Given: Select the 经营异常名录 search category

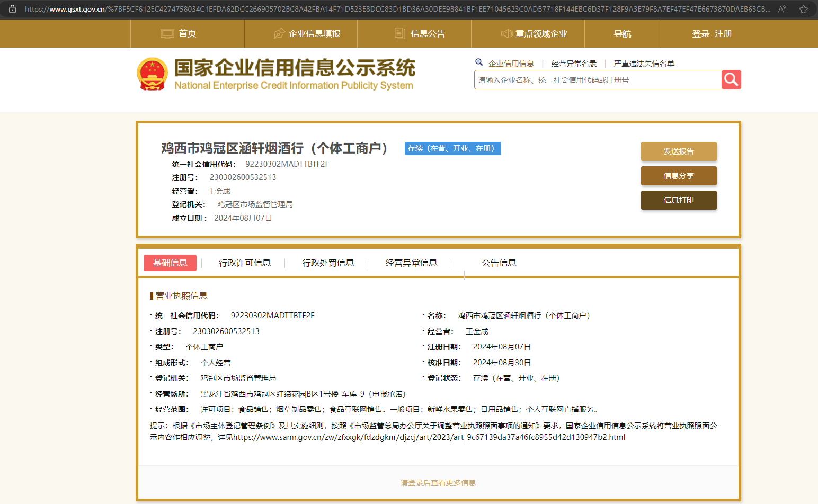Looking at the screenshot, I should click(574, 64).
